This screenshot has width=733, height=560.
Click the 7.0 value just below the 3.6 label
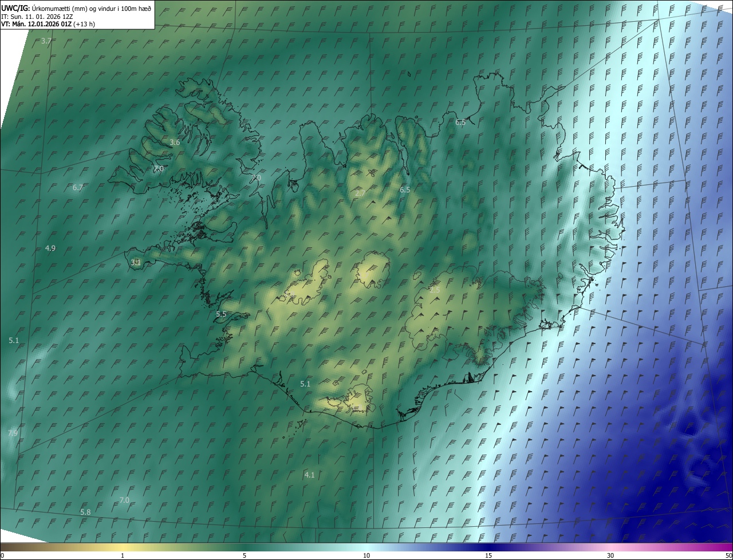pos(159,169)
